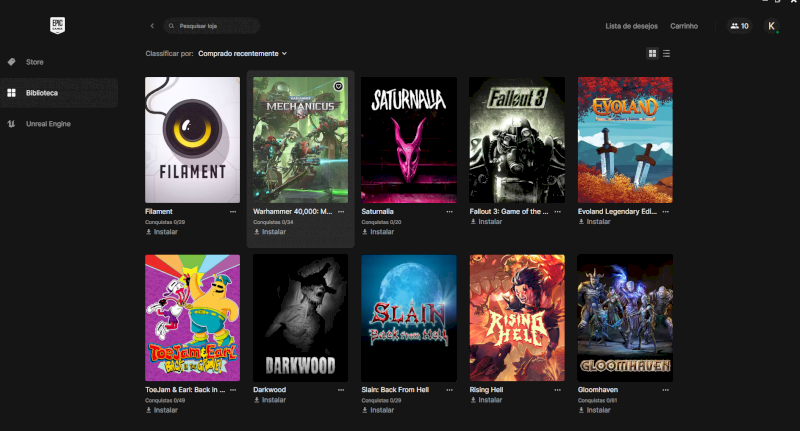Click the Pesquisar loja search field
The height and width of the screenshot is (431, 800).
coord(215,26)
